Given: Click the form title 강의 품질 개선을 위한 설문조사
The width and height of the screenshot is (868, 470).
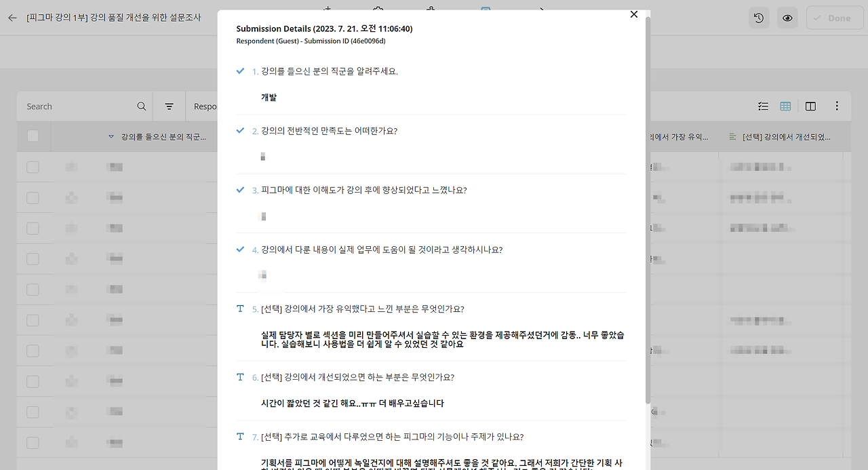Looking at the screenshot, I should point(113,18).
